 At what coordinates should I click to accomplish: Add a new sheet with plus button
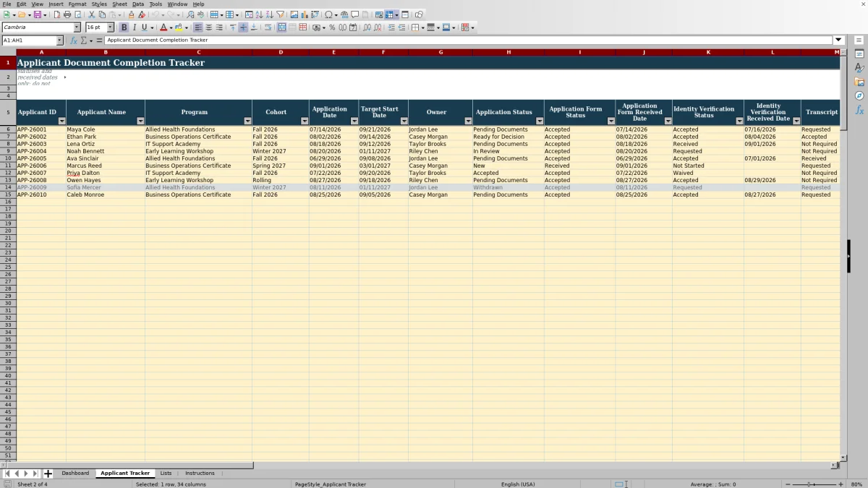(x=48, y=474)
